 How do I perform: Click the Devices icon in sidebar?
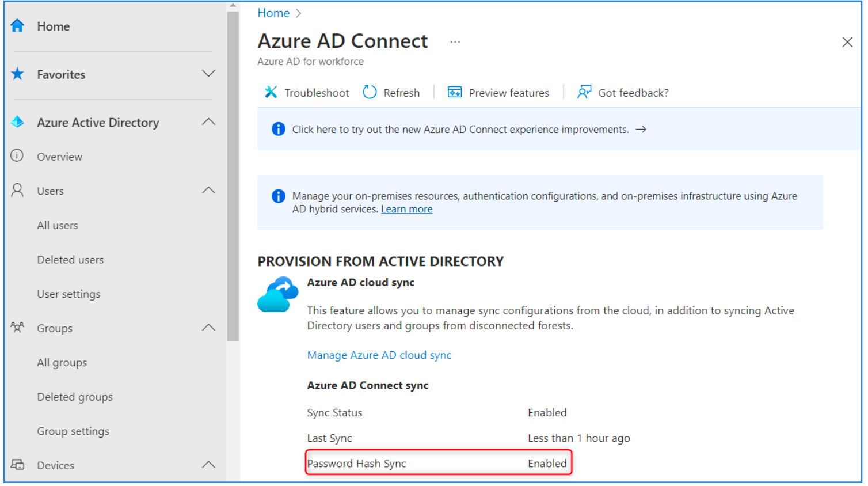(17, 465)
